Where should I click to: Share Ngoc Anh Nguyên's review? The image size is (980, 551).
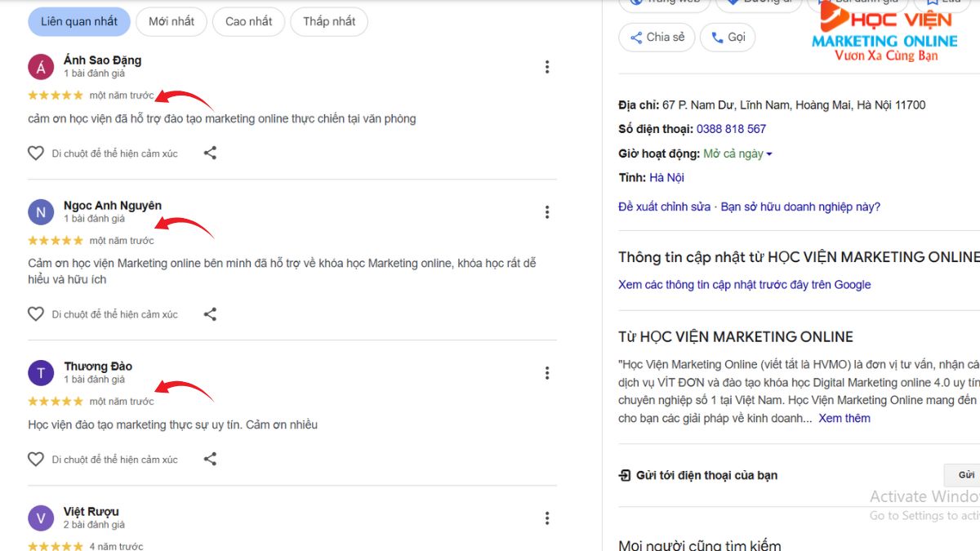pyautogui.click(x=210, y=314)
